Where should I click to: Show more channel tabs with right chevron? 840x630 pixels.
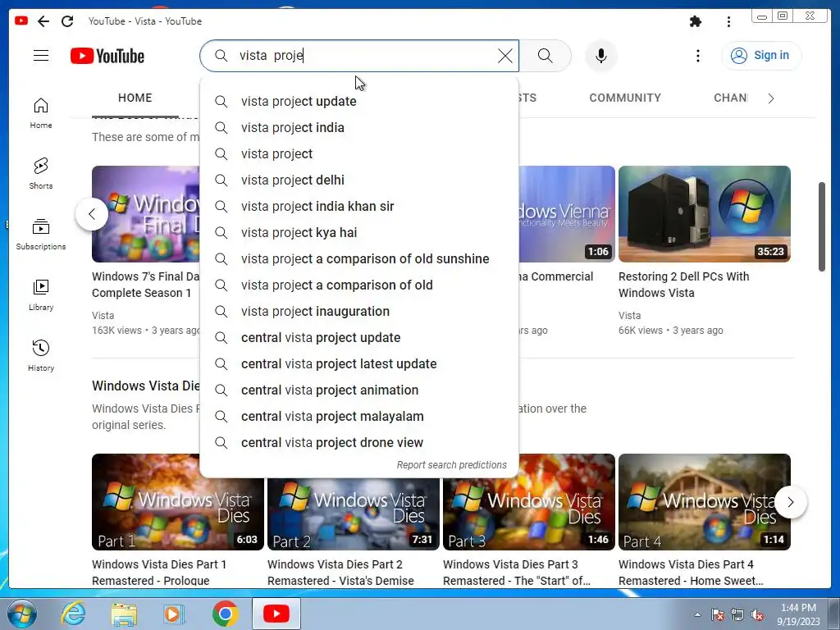(771, 98)
